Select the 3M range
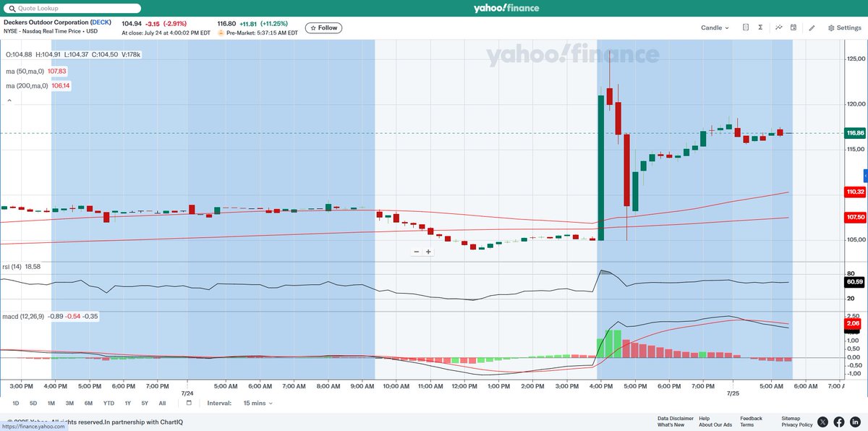Image resolution: width=868 pixels, height=431 pixels. pos(69,403)
